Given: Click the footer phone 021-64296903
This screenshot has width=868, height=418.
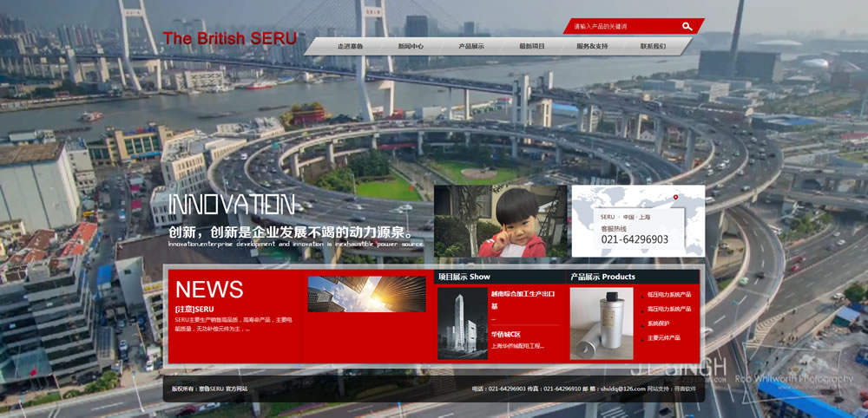Looking at the screenshot, I should (507, 389).
